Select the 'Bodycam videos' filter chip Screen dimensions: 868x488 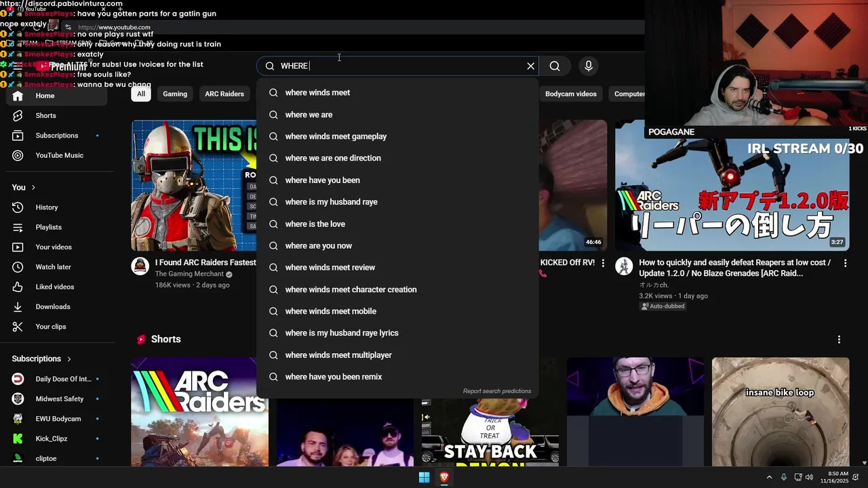click(571, 94)
